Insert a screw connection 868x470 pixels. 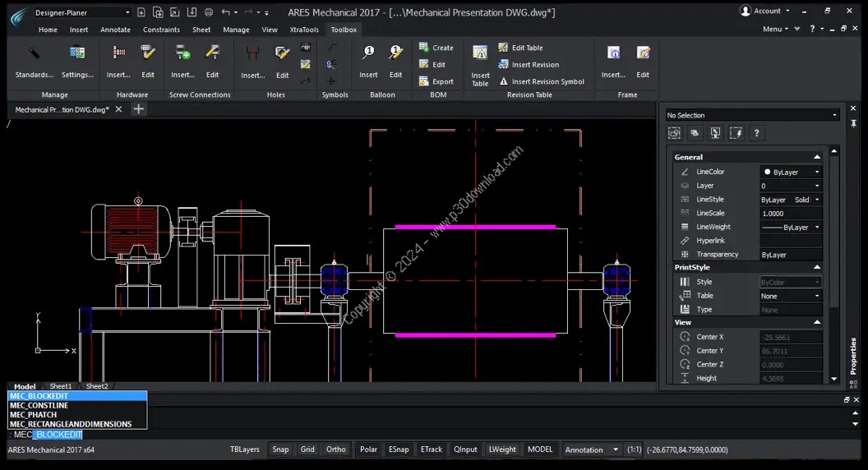[x=182, y=53]
